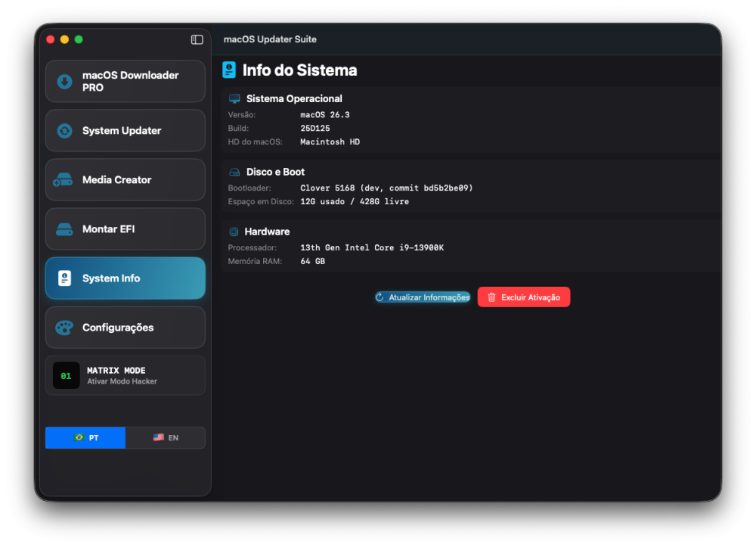Click the System Info badge icon
The width and height of the screenshot is (756, 547).
[x=64, y=278]
